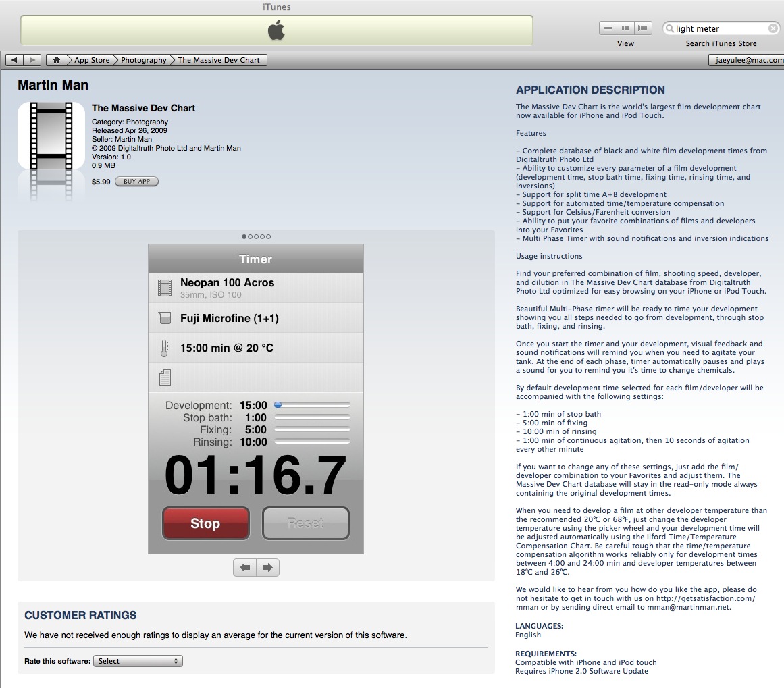The height and width of the screenshot is (688, 784).
Task: Switch to list view icon
Action: [x=608, y=28]
